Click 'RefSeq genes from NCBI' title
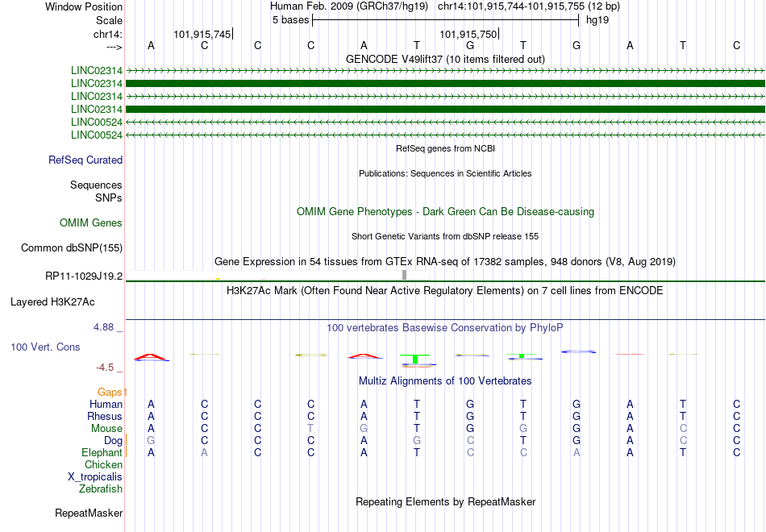This screenshot has height=532, width=766. [445, 148]
